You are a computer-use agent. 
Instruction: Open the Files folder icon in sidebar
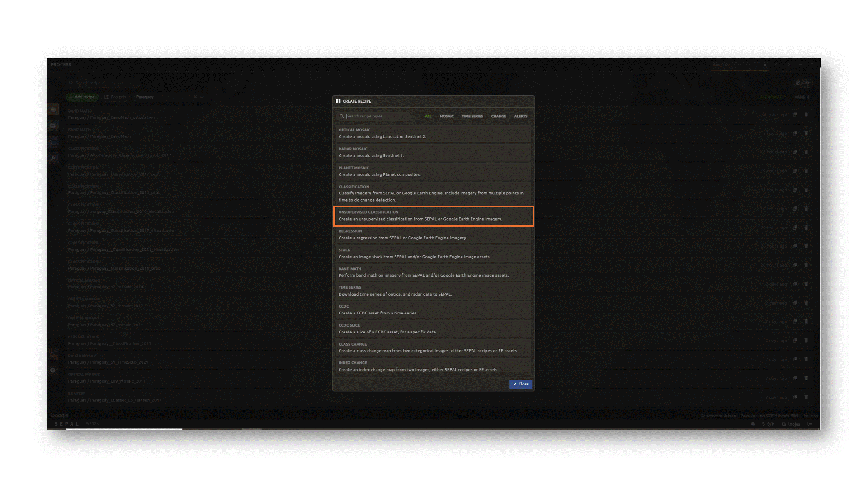tap(53, 126)
